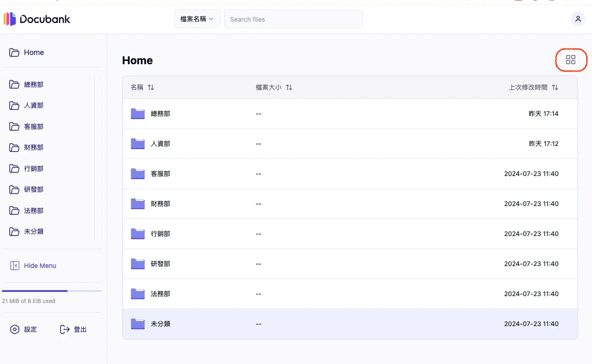
Task: Navigate to 人資部 in sidebar
Action: click(34, 105)
